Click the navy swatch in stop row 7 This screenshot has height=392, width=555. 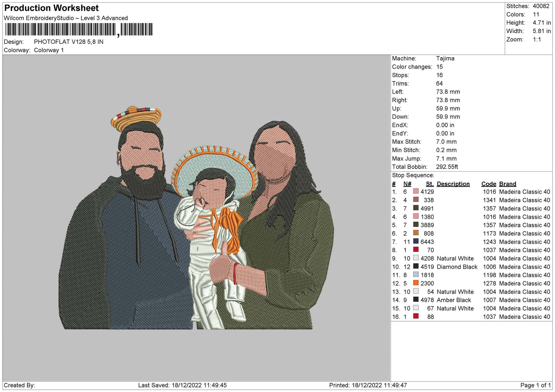416,241
